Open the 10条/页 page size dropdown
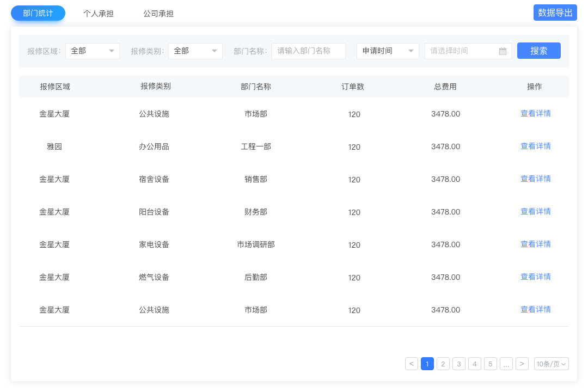 [x=551, y=364]
